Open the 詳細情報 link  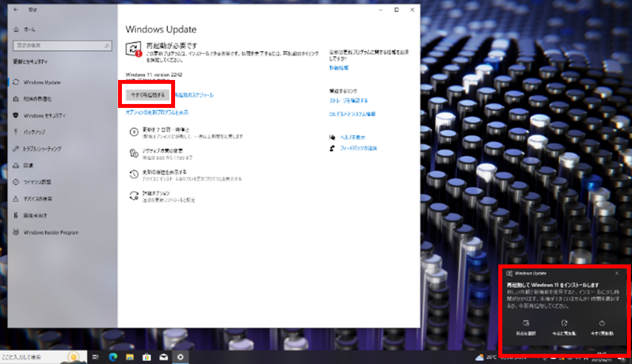pyautogui.click(x=338, y=68)
